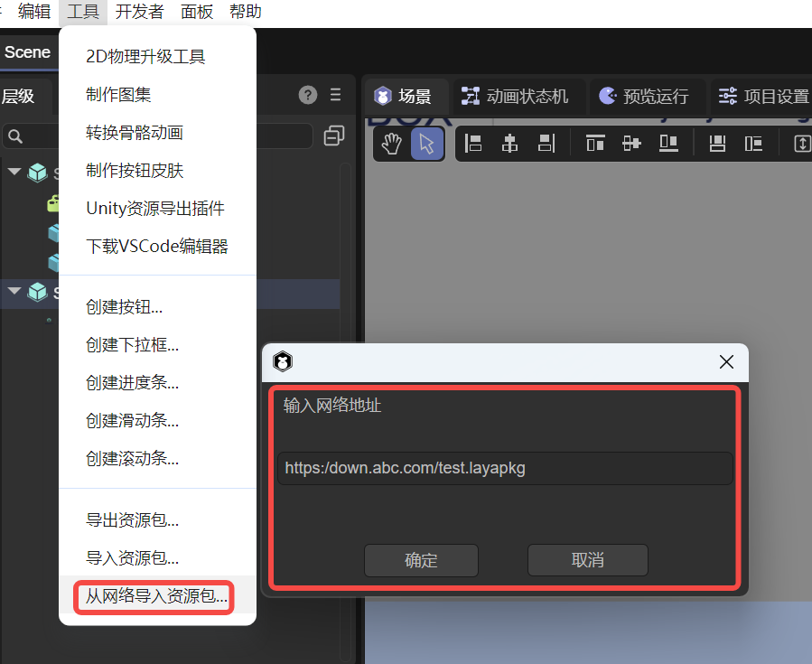Open the hierarchy panel hamburger menu
812x664 pixels.
336,95
